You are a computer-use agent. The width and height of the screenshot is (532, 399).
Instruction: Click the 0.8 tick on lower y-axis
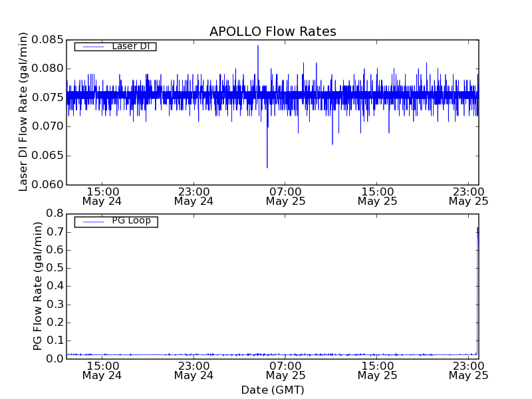[56, 213]
